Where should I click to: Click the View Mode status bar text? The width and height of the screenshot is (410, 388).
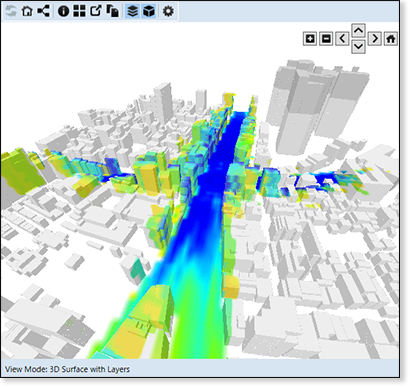pyautogui.click(x=67, y=369)
